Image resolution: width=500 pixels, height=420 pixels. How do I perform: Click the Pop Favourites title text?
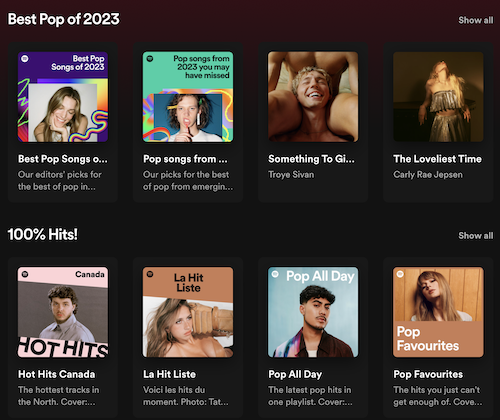click(x=428, y=374)
